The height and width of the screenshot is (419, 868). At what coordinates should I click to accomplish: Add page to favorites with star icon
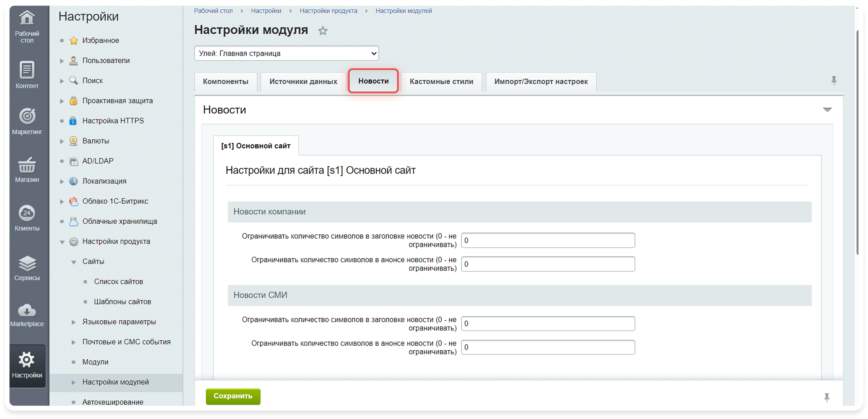tap(323, 31)
